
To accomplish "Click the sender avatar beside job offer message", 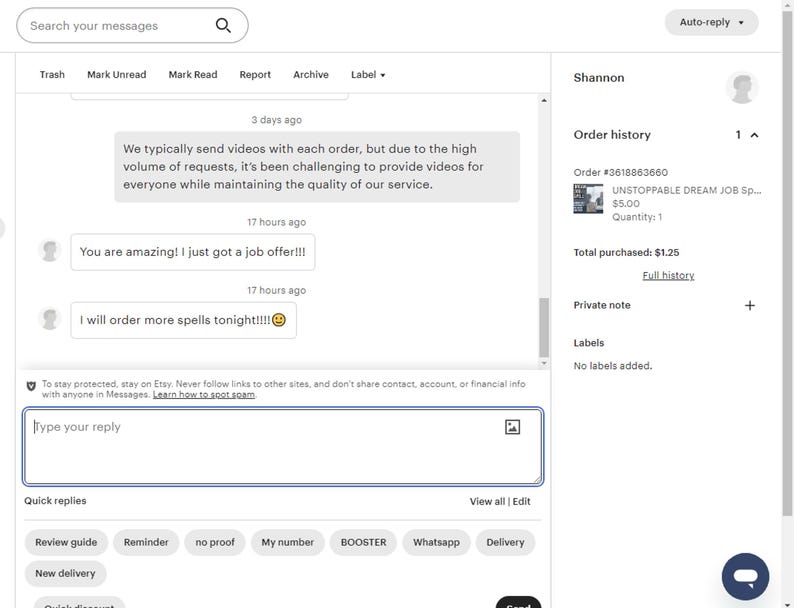I will tap(50, 251).
